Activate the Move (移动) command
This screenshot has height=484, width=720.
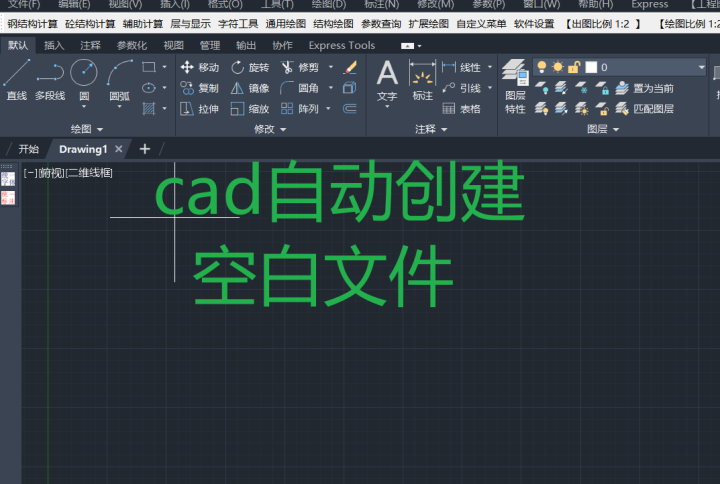tap(199, 68)
